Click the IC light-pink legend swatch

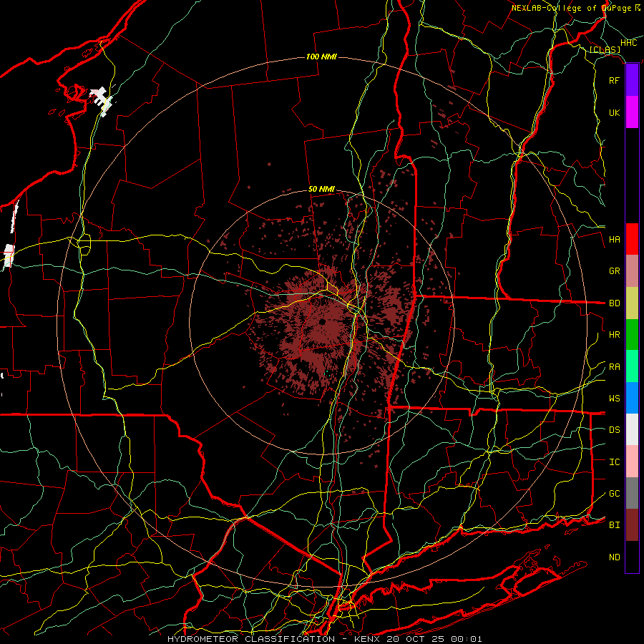(632, 462)
